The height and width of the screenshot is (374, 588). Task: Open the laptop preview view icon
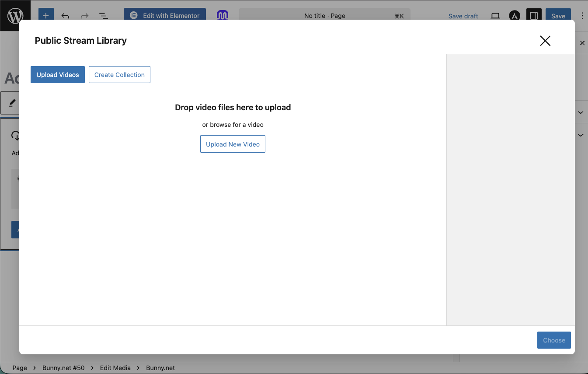coord(495,16)
